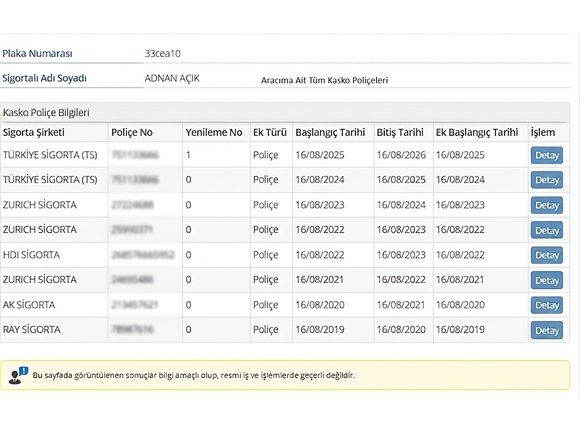
Task: Click the Yenileme No column header
Action: pyautogui.click(x=214, y=132)
